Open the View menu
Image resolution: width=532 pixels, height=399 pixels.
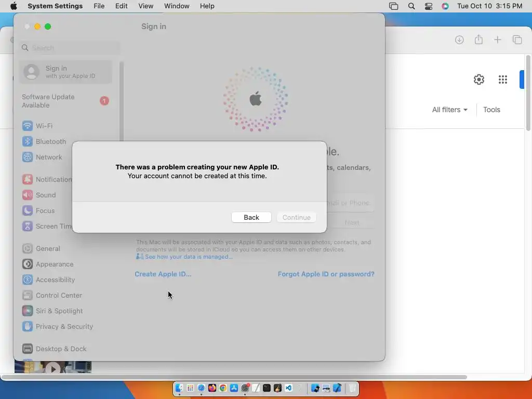click(x=145, y=6)
